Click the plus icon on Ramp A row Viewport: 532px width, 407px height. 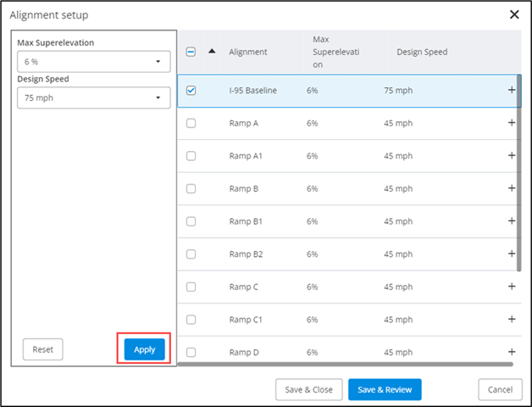pos(511,123)
